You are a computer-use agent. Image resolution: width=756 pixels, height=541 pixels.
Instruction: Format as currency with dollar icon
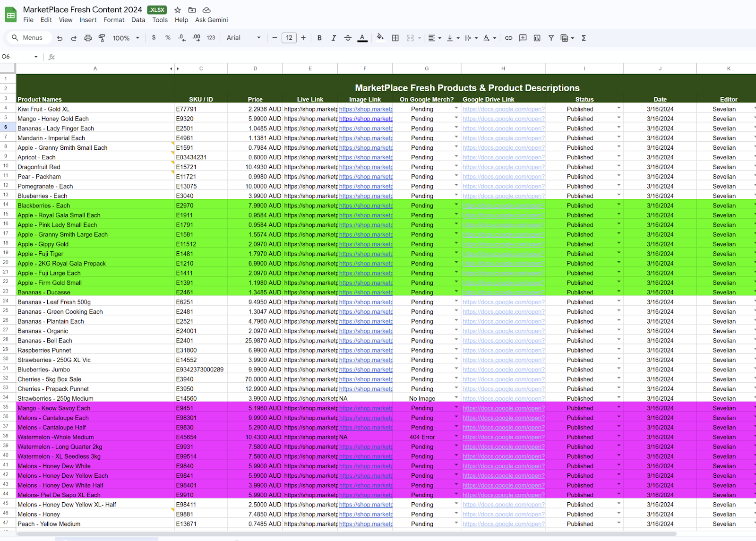point(154,38)
